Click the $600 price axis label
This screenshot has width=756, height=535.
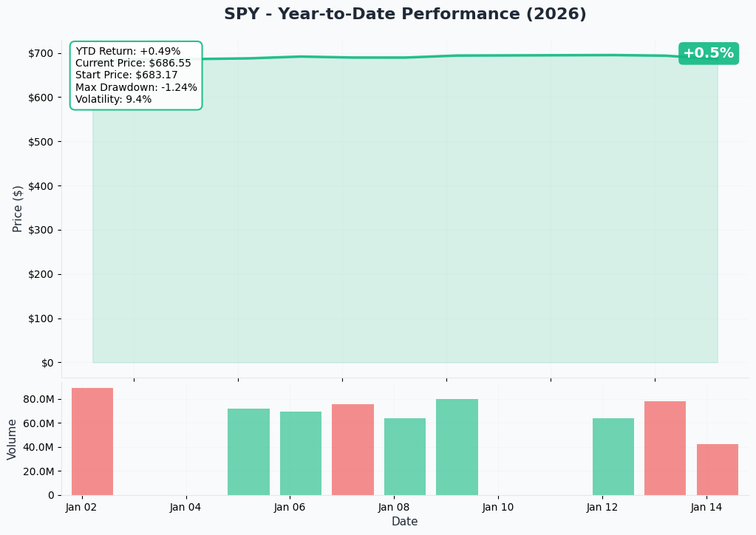pos(41,98)
